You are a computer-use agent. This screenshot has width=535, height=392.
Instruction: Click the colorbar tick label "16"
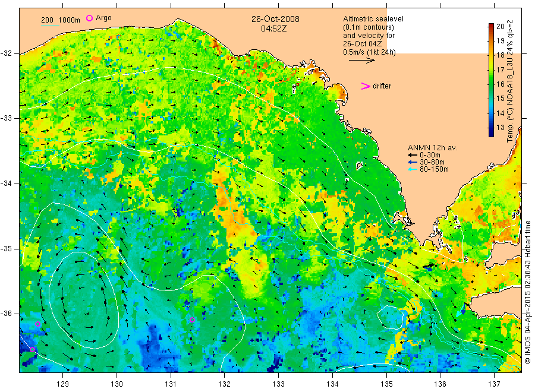(501, 84)
